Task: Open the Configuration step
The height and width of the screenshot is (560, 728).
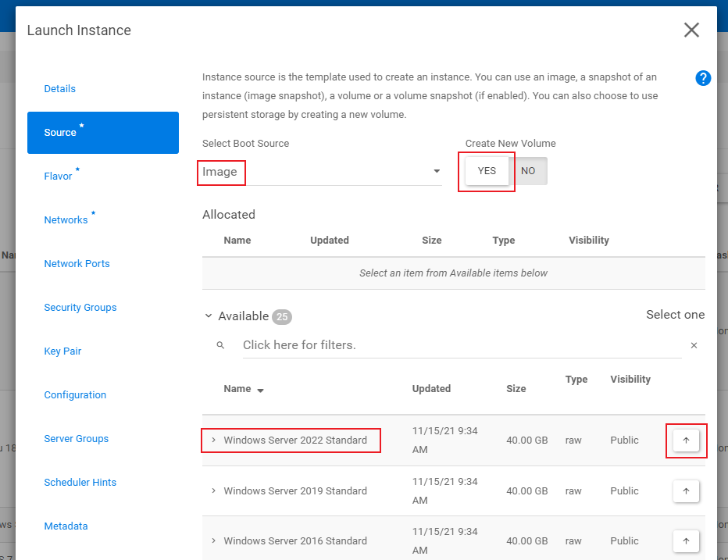Action: (75, 394)
